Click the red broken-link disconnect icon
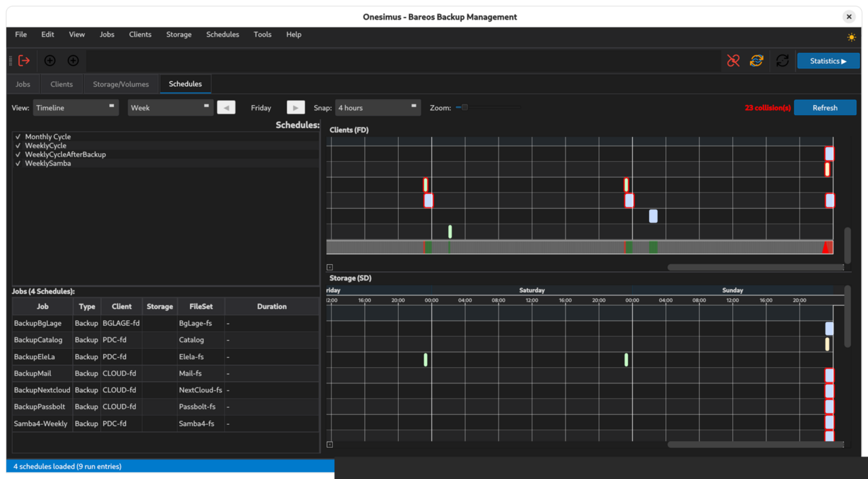This screenshot has width=868, height=479. click(733, 61)
